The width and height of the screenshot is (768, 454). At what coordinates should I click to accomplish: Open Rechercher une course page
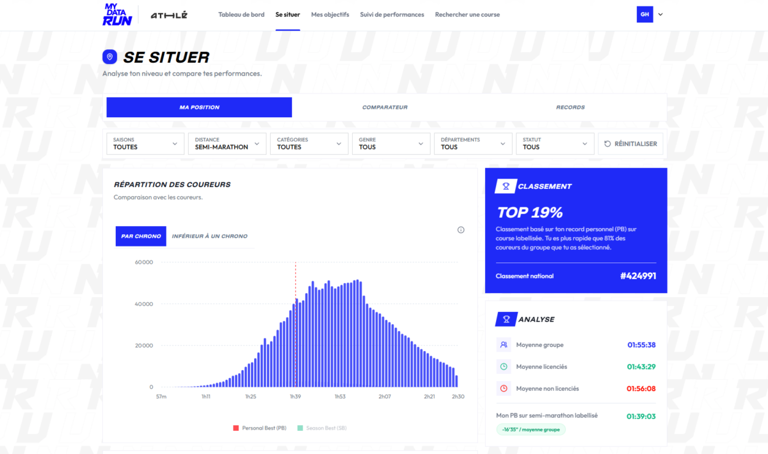(x=467, y=15)
